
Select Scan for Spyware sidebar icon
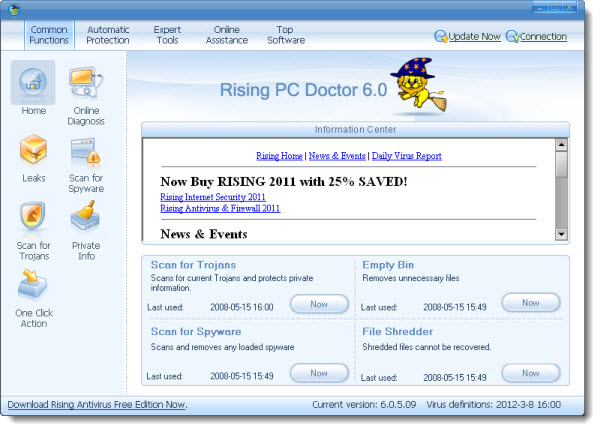(x=86, y=151)
